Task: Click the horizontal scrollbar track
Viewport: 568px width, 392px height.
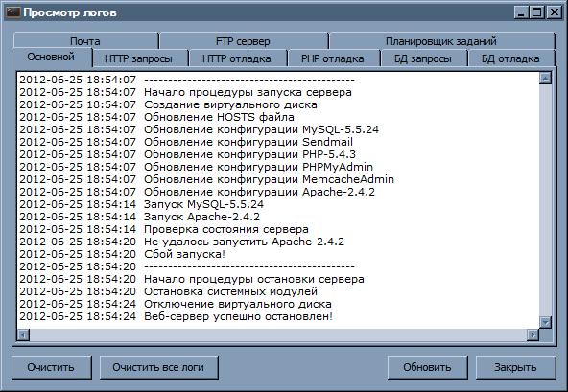Action: (278, 334)
